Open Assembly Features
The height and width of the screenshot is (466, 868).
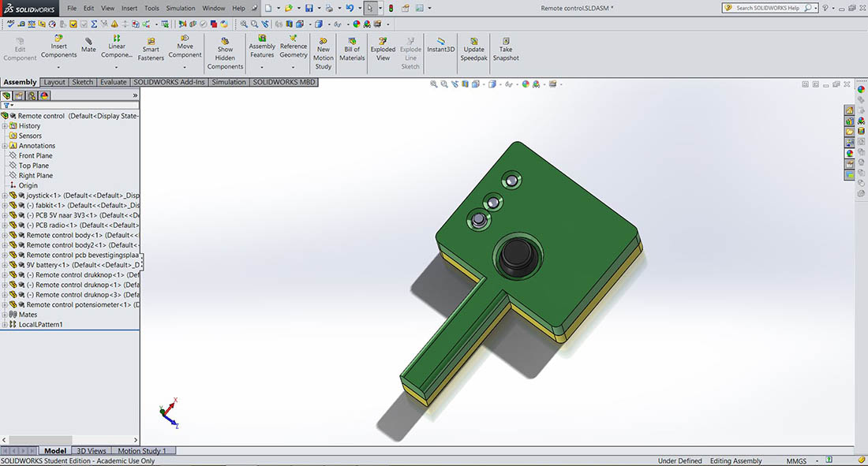pyautogui.click(x=262, y=47)
